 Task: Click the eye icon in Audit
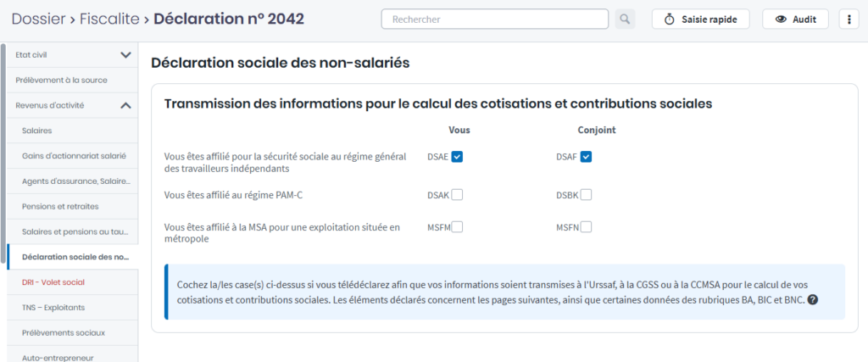click(x=782, y=19)
